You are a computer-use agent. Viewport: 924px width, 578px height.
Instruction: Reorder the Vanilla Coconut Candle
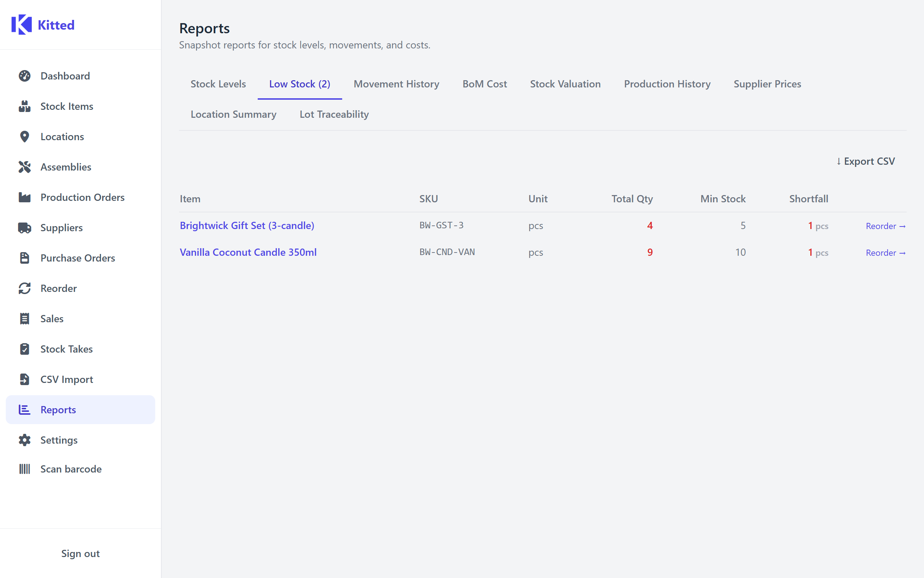tap(885, 253)
